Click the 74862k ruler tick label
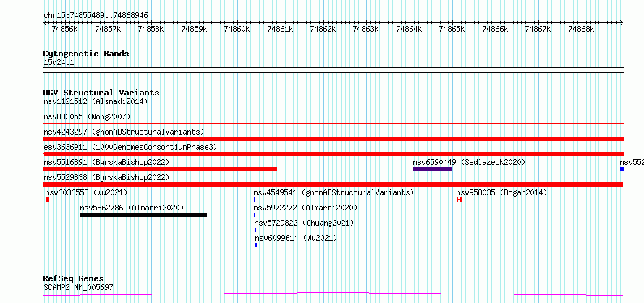The height and width of the screenshot is (303, 644). click(323, 29)
